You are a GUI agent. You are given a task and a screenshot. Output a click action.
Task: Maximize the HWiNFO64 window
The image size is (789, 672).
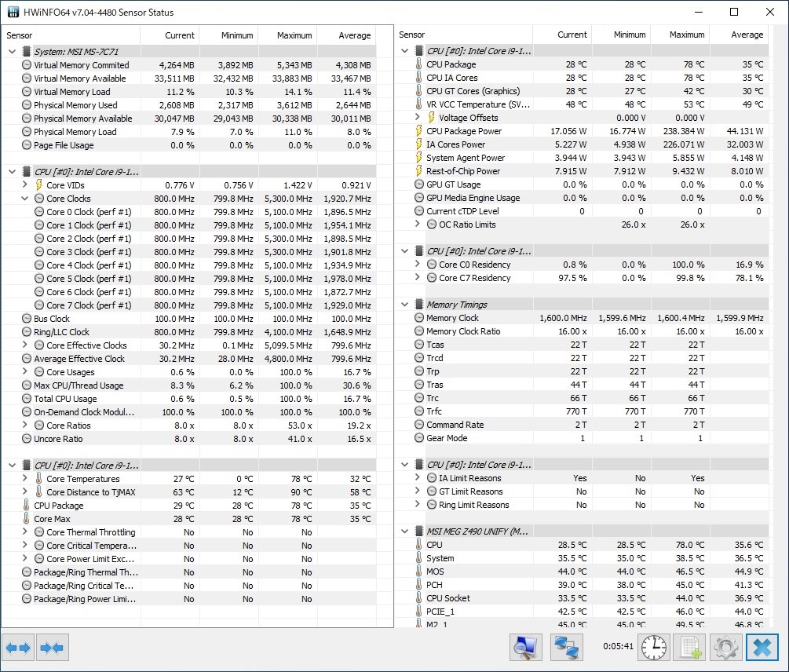pyautogui.click(x=733, y=12)
